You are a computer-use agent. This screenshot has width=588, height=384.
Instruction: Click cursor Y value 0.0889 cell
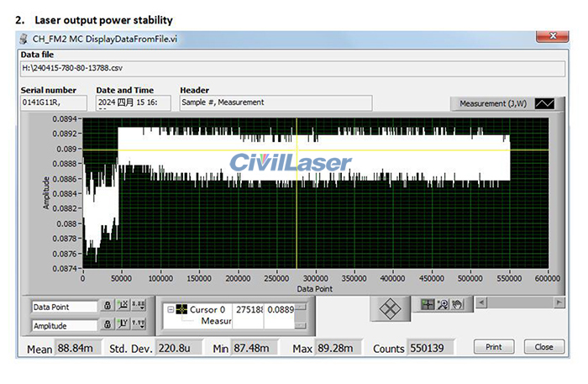(x=280, y=310)
